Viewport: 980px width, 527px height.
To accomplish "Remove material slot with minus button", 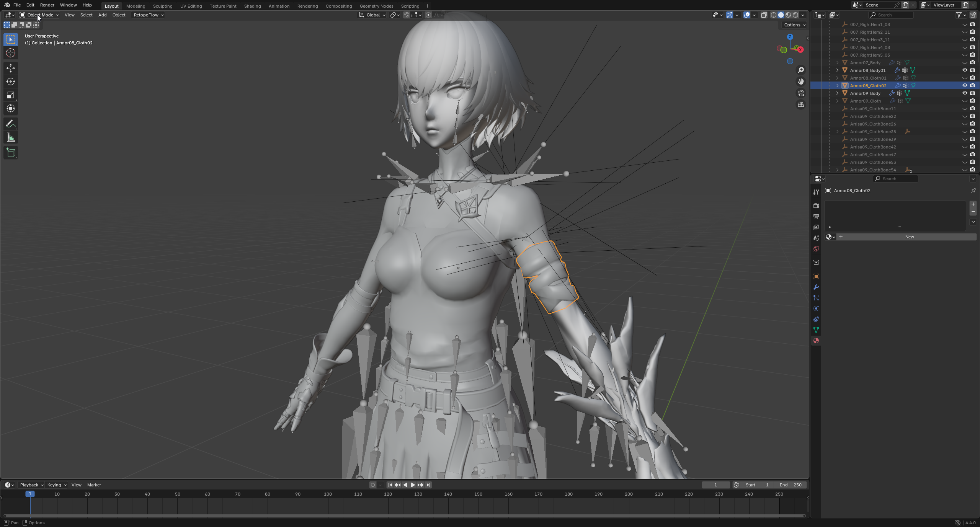I will 973,212.
